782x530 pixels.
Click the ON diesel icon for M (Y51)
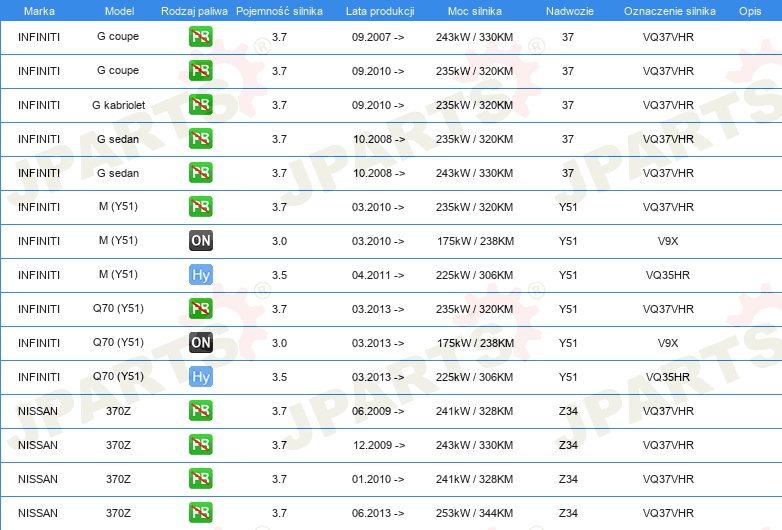pyautogui.click(x=200, y=240)
